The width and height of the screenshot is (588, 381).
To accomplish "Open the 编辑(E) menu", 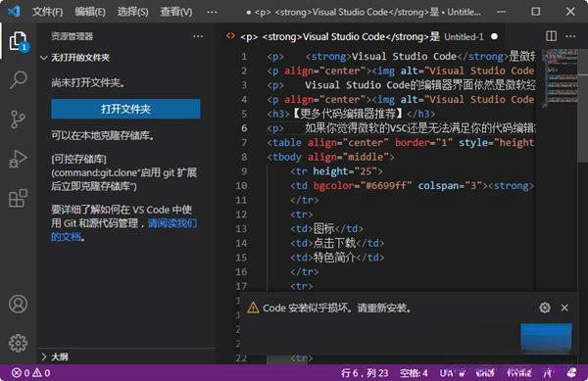I will (x=90, y=12).
